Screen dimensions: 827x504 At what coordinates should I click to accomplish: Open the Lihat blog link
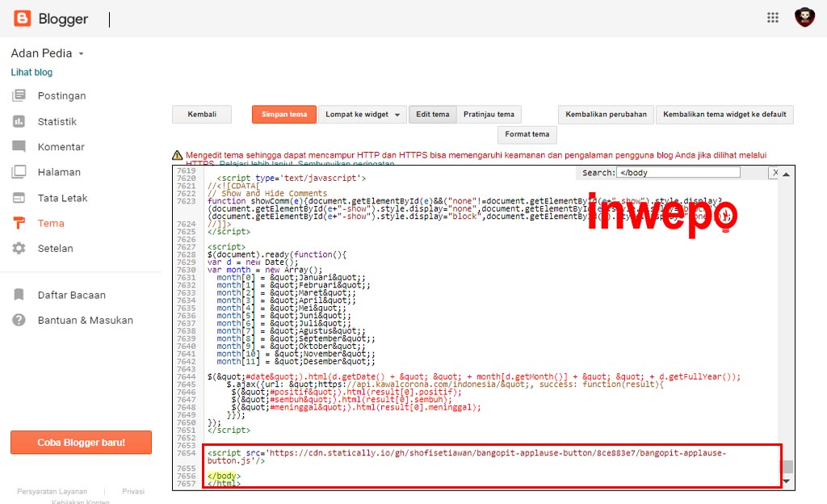pos(31,72)
